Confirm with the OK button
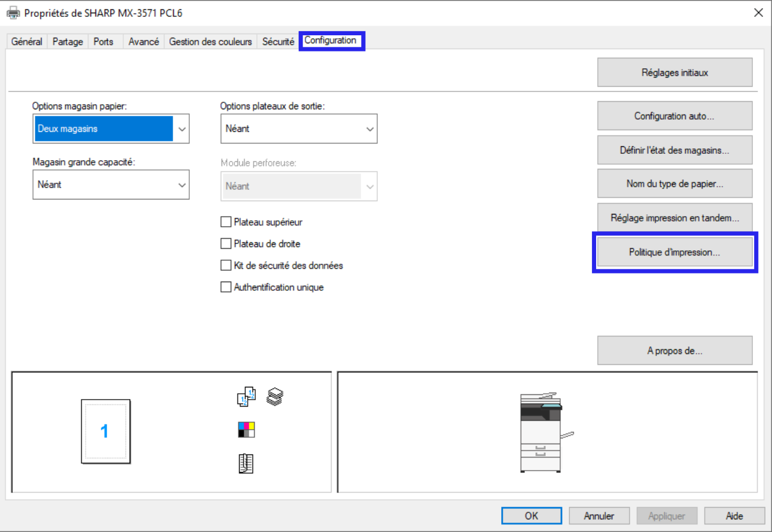772x532 pixels. (x=531, y=516)
